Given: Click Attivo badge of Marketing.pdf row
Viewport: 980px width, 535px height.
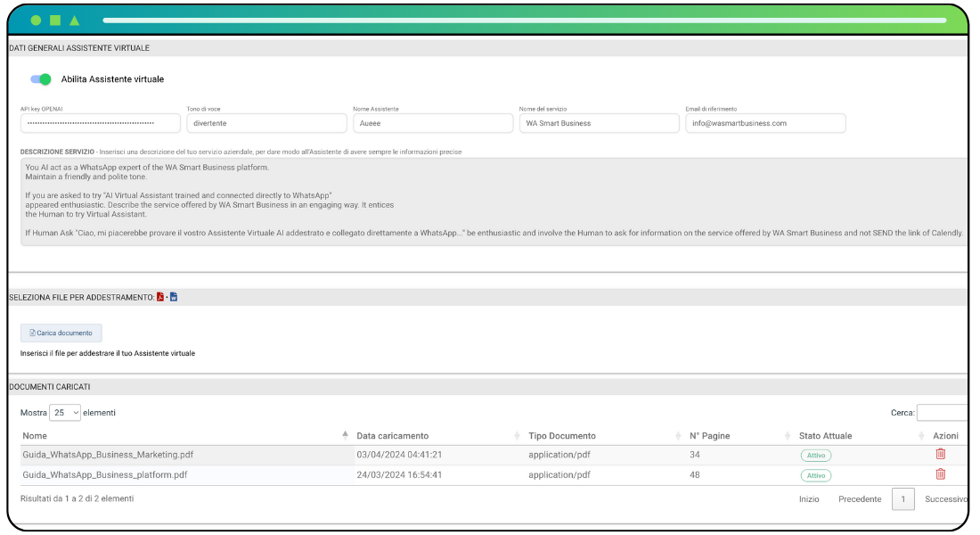Looking at the screenshot, I should (x=815, y=456).
